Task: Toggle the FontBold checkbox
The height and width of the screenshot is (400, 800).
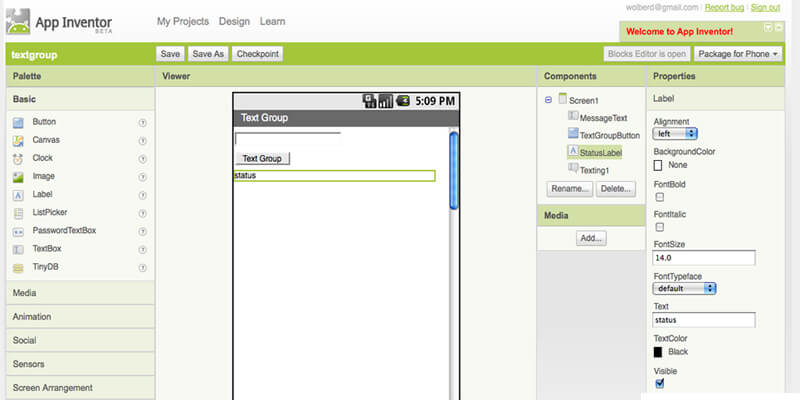Action: (x=659, y=197)
